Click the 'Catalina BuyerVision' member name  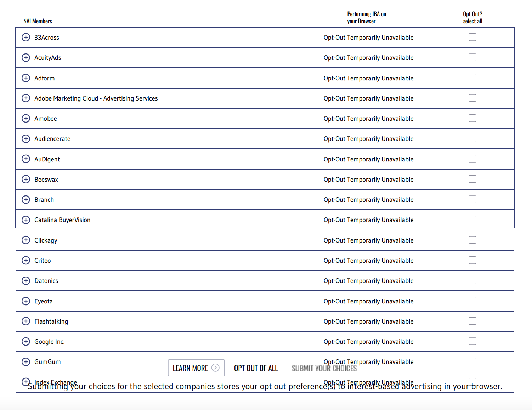tap(62, 220)
